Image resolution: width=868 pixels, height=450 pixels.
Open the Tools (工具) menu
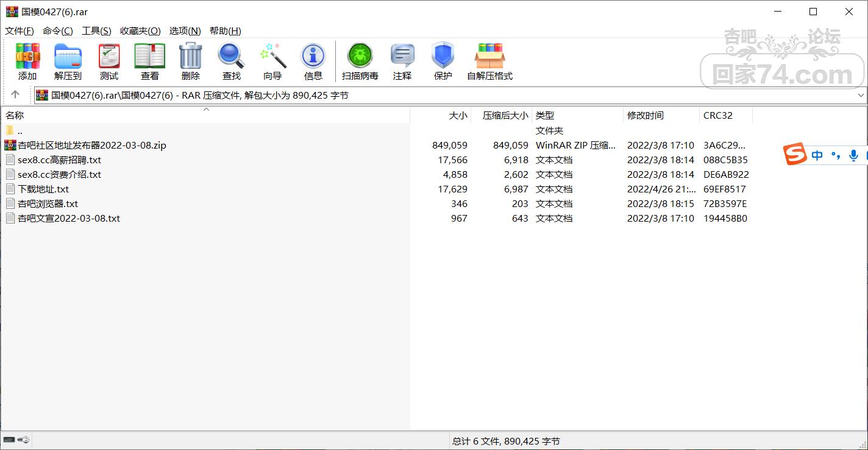[x=96, y=31]
